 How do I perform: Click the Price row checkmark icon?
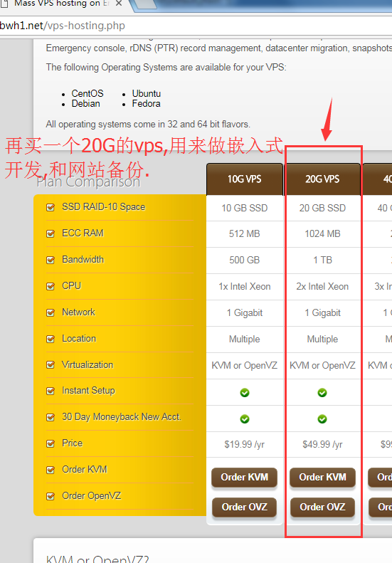[x=51, y=444]
